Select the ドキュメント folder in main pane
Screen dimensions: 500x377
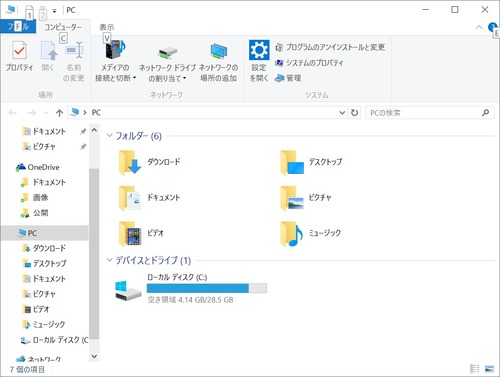[149, 198]
